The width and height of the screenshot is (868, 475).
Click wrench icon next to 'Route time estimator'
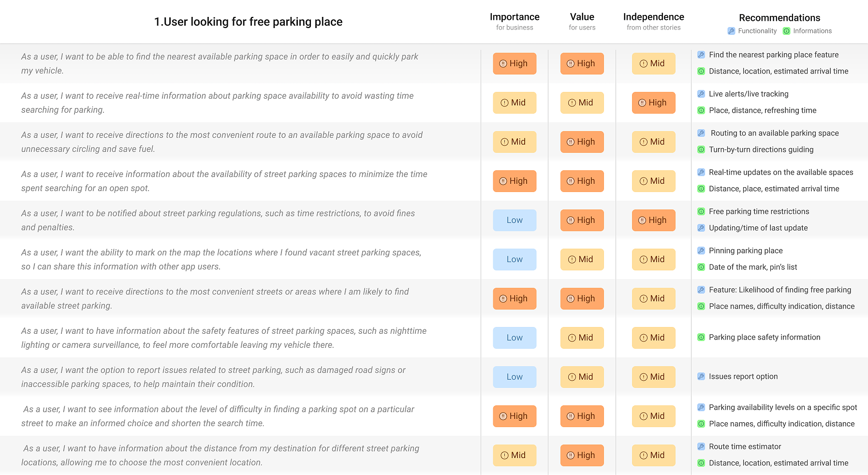click(701, 446)
